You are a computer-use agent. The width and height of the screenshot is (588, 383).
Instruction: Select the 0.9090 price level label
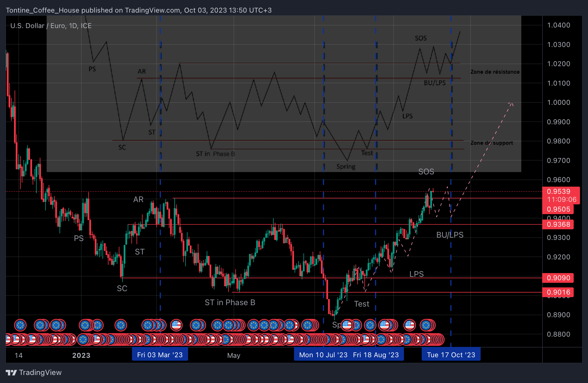[558, 278]
